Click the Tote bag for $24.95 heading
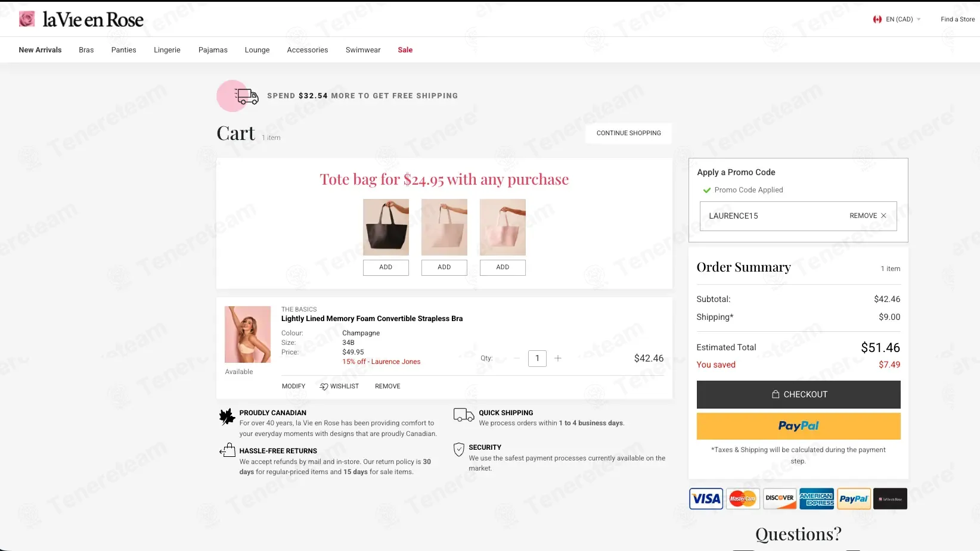This screenshot has height=551, width=980. coord(444,179)
